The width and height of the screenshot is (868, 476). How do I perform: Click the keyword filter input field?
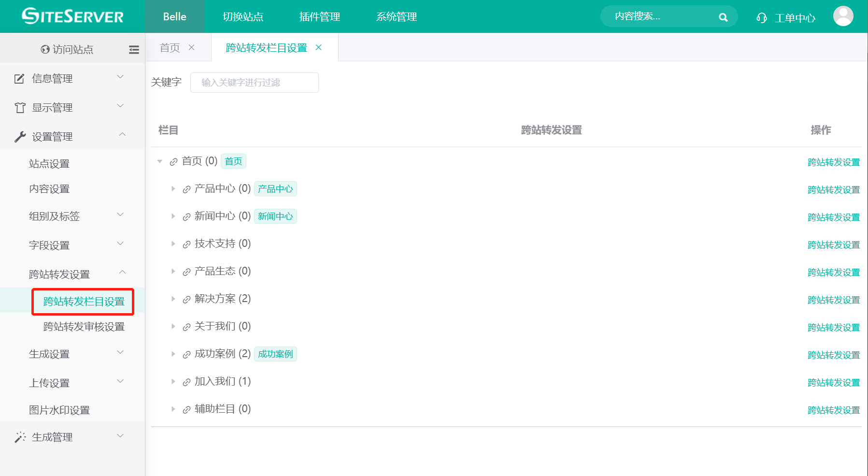(x=255, y=82)
